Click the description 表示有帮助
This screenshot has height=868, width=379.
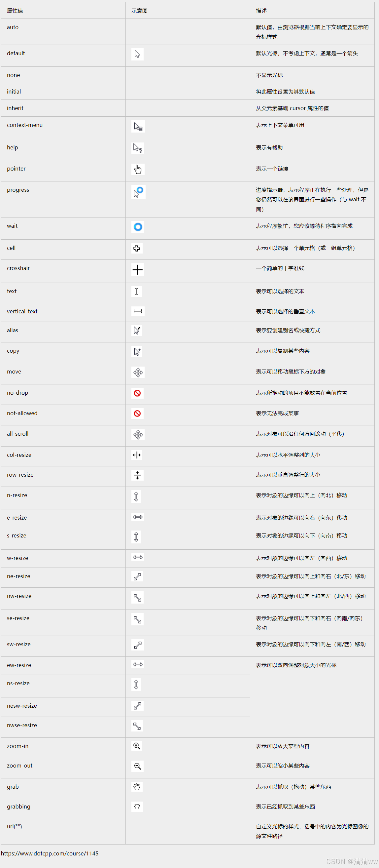[269, 148]
